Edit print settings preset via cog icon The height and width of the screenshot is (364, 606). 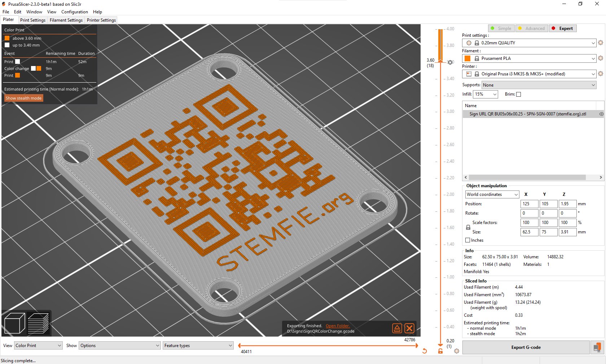[x=601, y=43]
